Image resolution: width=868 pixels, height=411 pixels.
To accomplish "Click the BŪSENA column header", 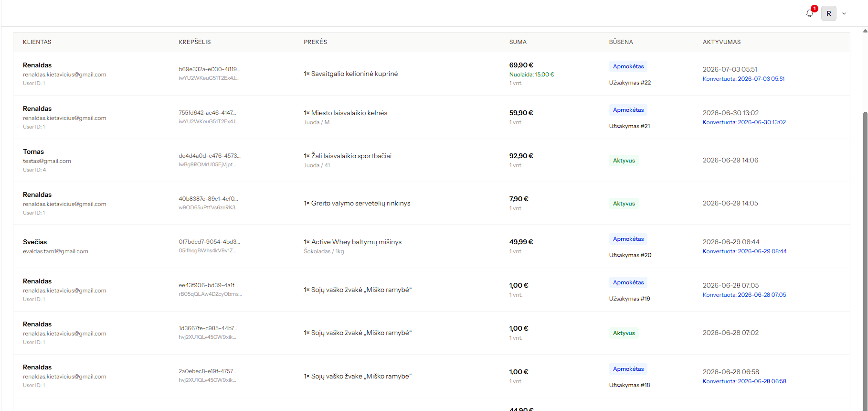I will pyautogui.click(x=621, y=42).
